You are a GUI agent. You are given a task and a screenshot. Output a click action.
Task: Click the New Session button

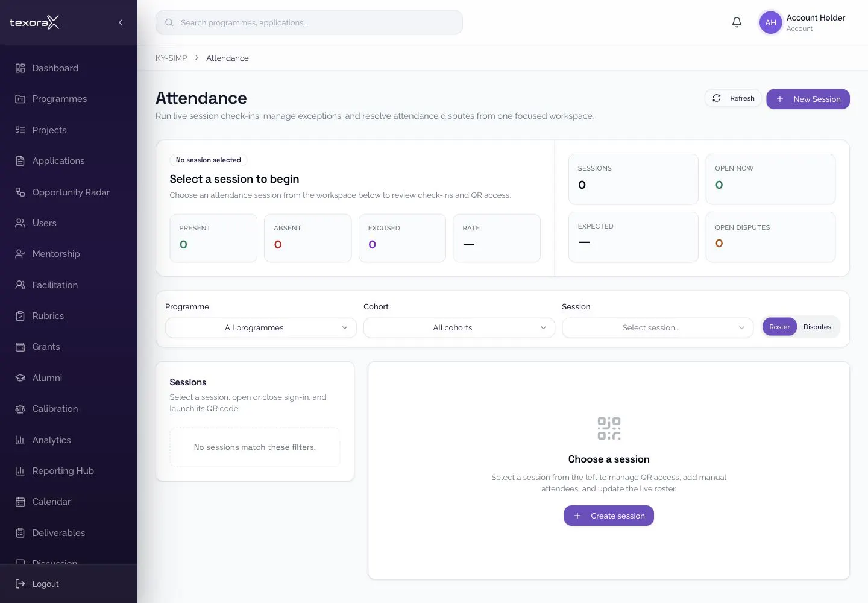tap(808, 99)
